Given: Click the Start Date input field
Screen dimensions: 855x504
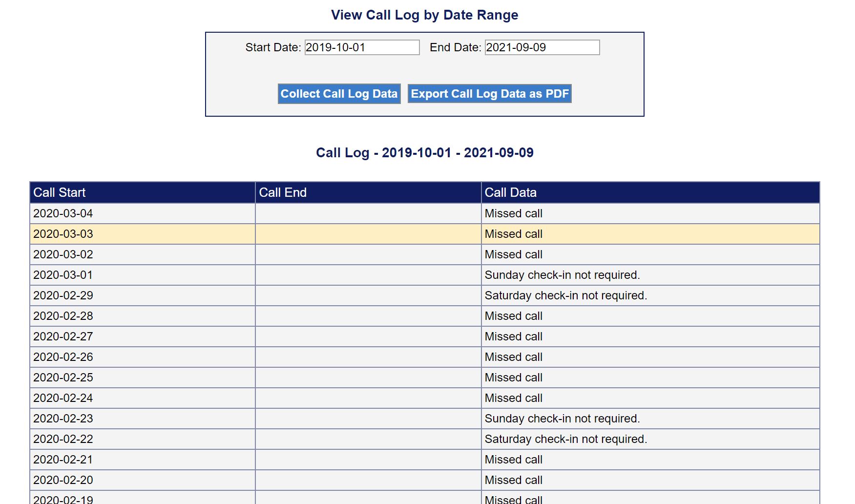Looking at the screenshot, I should point(362,47).
